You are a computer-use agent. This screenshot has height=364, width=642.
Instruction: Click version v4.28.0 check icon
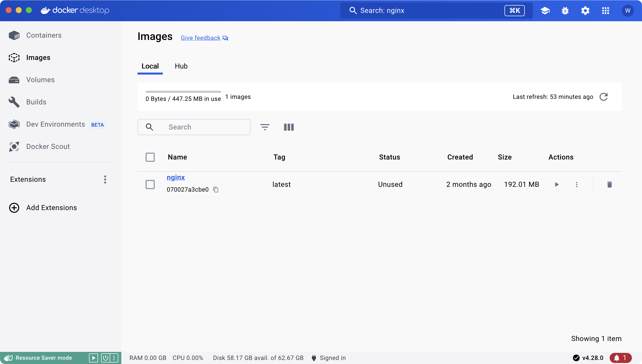point(576,358)
